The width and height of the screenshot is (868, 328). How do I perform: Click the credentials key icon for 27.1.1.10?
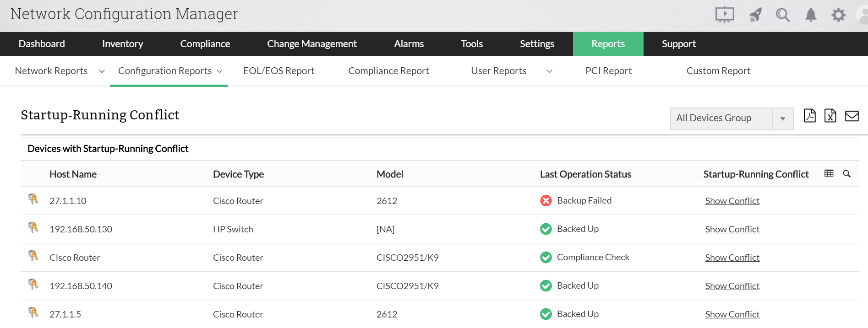[x=33, y=199]
